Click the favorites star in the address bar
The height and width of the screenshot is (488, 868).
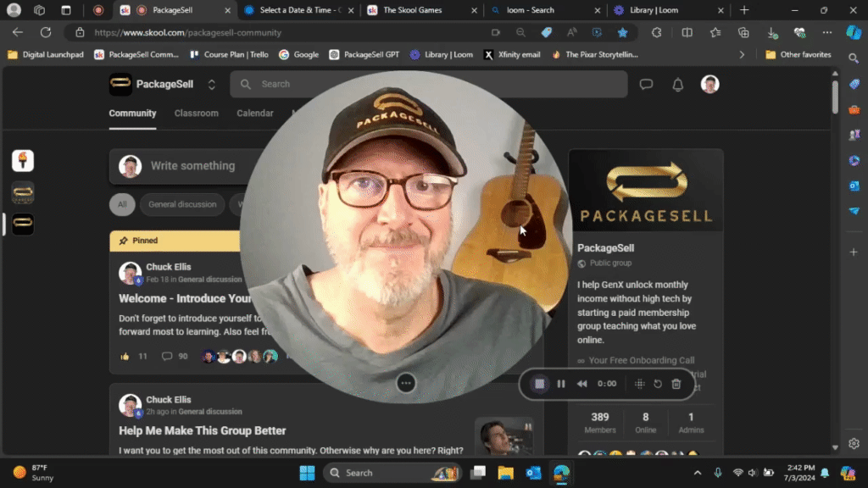[623, 32]
